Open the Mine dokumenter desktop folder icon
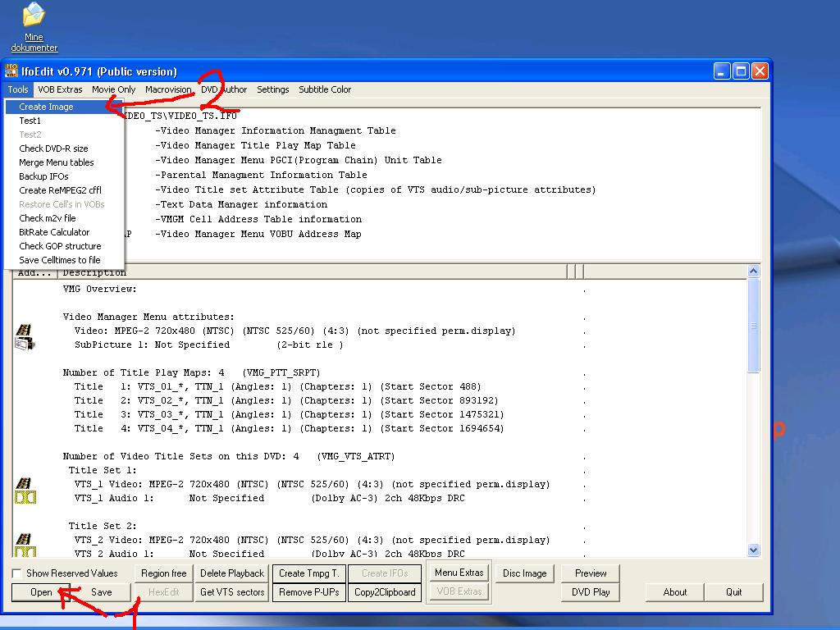The image size is (840, 630). coord(34,27)
